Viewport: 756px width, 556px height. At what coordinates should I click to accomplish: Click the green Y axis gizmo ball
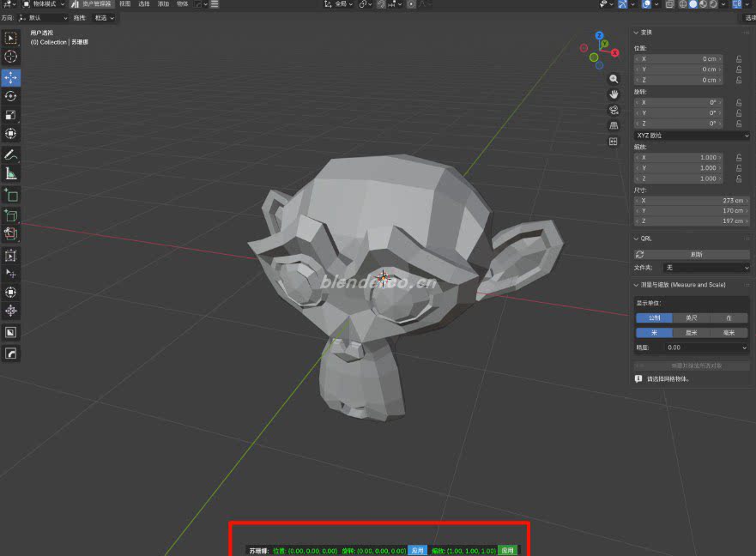(605, 44)
